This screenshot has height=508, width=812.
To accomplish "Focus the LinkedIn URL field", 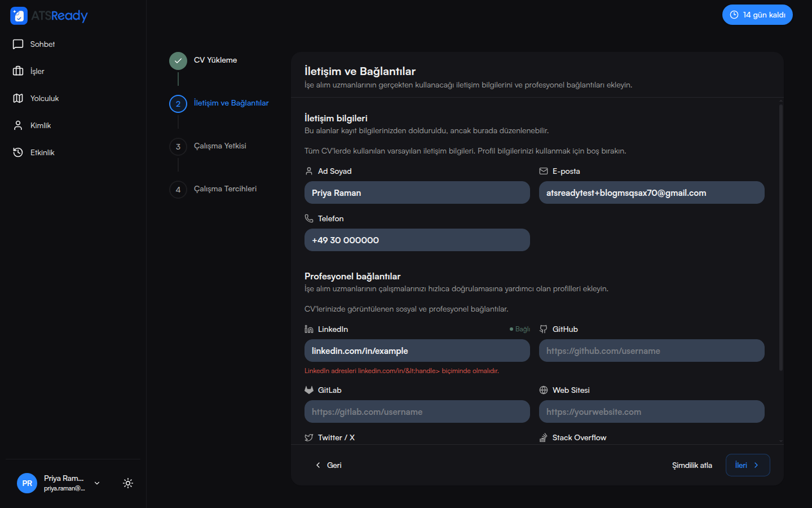I will [417, 351].
